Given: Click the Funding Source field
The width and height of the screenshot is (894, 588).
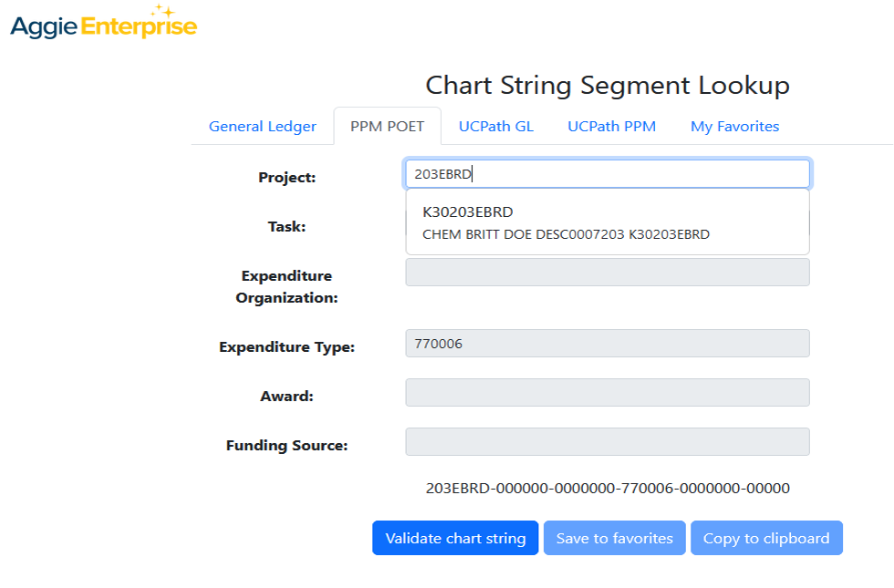Looking at the screenshot, I should [x=607, y=441].
